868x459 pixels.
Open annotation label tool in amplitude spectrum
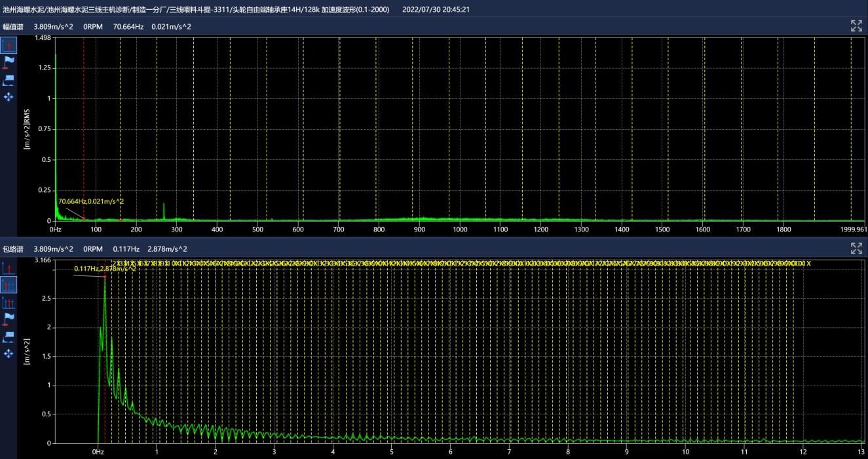(x=9, y=80)
